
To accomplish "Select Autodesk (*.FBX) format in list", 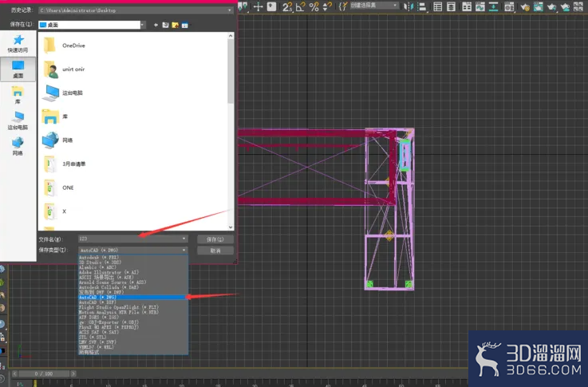I will pyautogui.click(x=132, y=257).
